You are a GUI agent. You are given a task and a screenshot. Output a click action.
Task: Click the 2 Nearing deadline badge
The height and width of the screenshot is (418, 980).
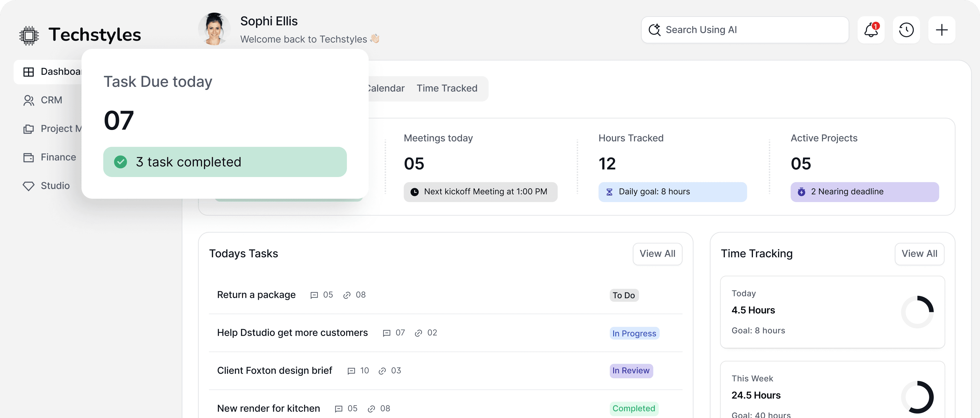(x=864, y=192)
